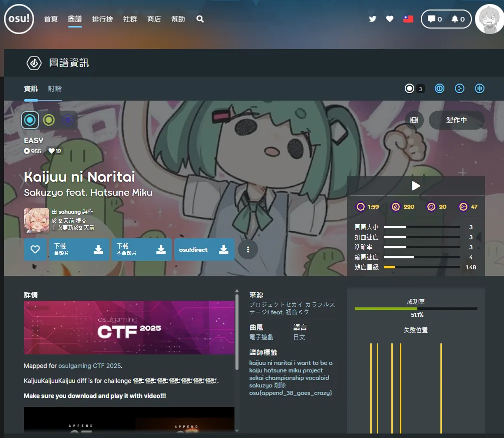
Task: Select the osu!mania game mode icon
Action: pyautogui.click(x=479, y=88)
